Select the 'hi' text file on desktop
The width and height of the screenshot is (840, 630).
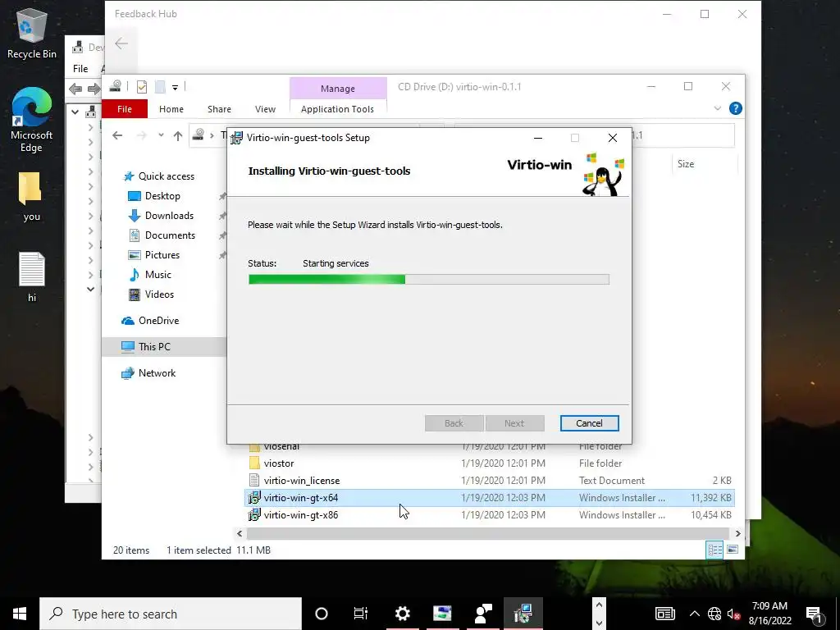32,277
